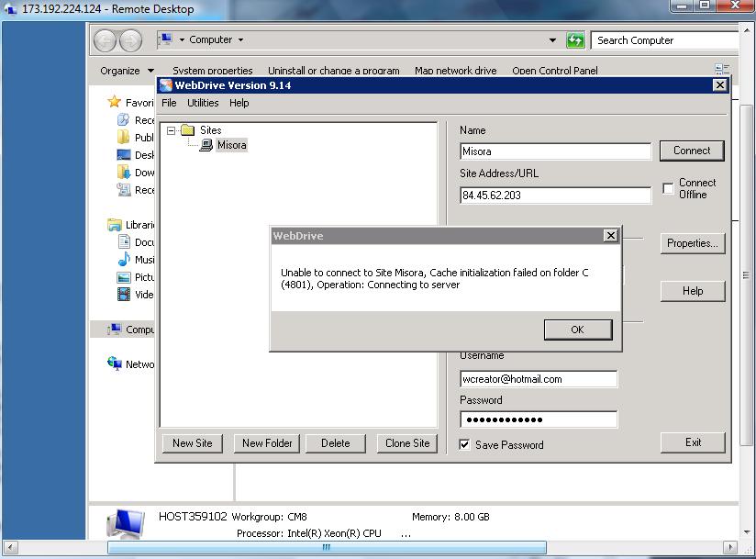The height and width of the screenshot is (559, 756).
Task: Click the HOST359102 computer icon in details pane
Action: pyautogui.click(x=126, y=524)
